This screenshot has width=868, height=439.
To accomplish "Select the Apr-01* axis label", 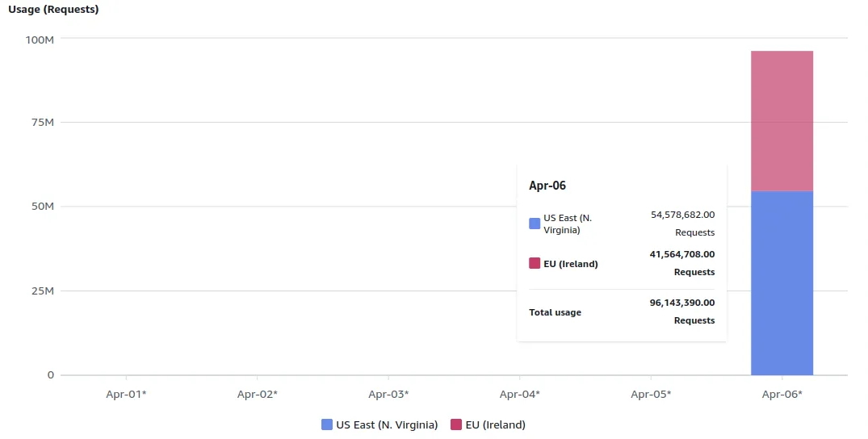I will (x=126, y=394).
